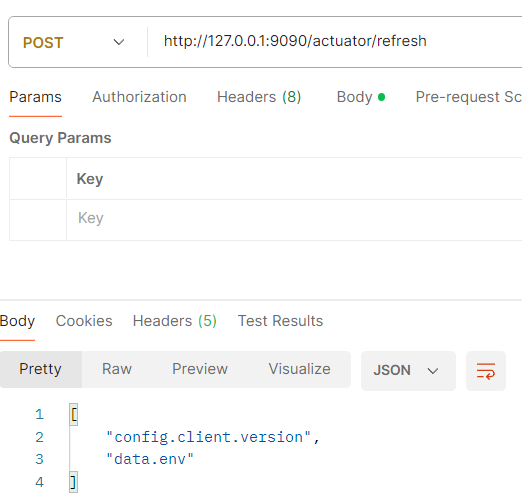
Task: Switch to the Authorization tab
Action: tap(139, 97)
